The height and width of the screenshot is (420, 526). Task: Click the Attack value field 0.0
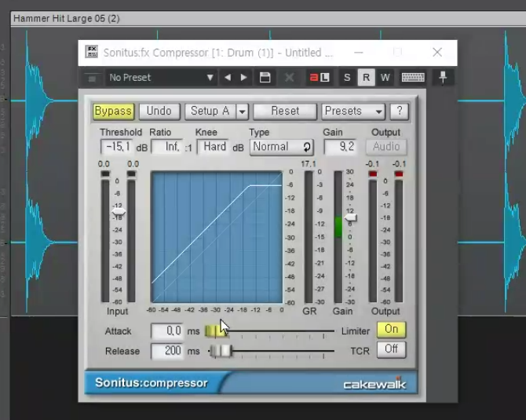click(x=167, y=331)
